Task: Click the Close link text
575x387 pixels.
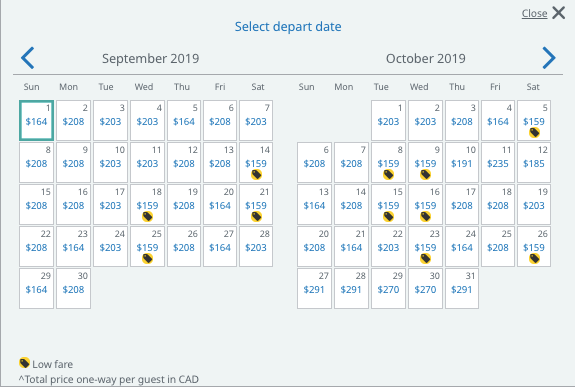Action: click(x=534, y=14)
